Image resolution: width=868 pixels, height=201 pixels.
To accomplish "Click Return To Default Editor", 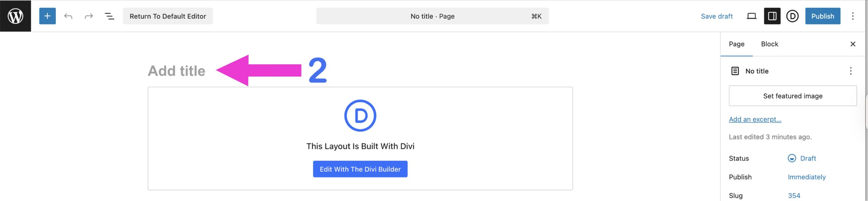I will [168, 16].
